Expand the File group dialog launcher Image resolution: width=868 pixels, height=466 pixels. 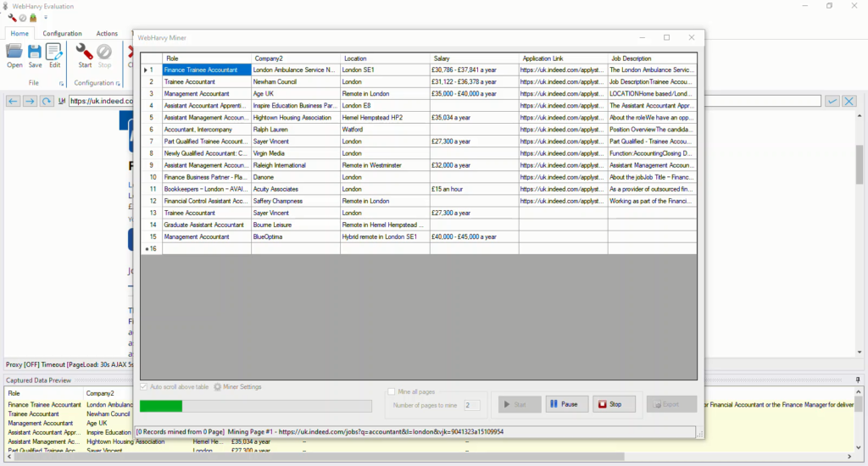point(61,83)
